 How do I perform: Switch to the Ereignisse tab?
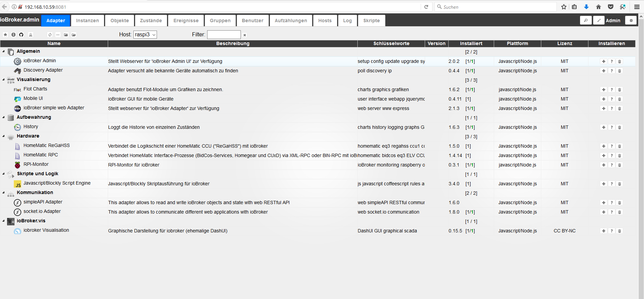(186, 21)
